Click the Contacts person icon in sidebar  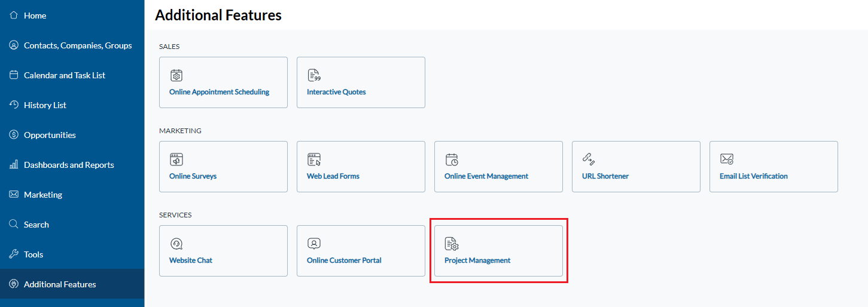pyautogui.click(x=14, y=45)
